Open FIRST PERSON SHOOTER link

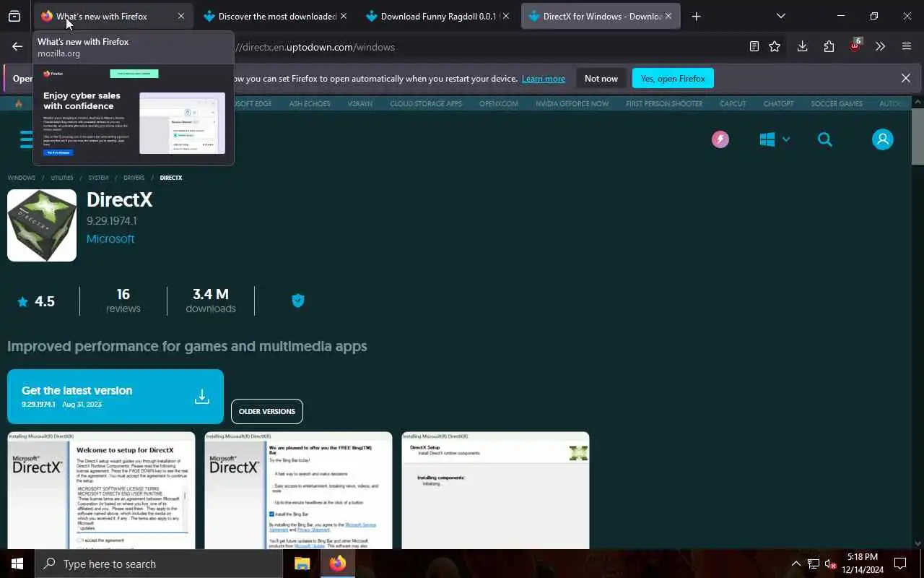pos(664,104)
